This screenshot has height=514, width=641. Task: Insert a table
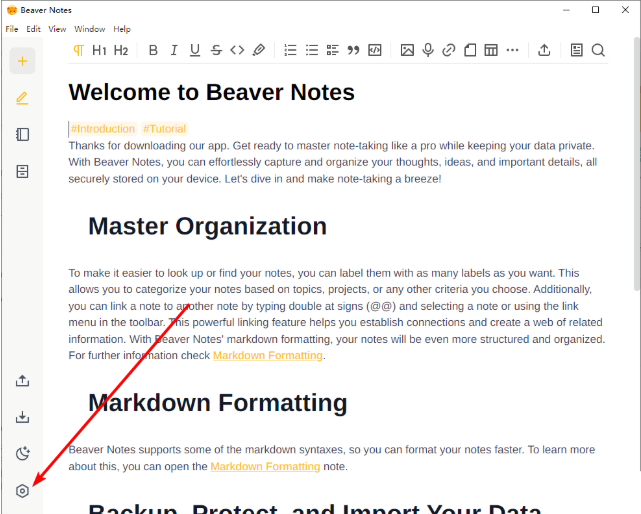coord(491,50)
